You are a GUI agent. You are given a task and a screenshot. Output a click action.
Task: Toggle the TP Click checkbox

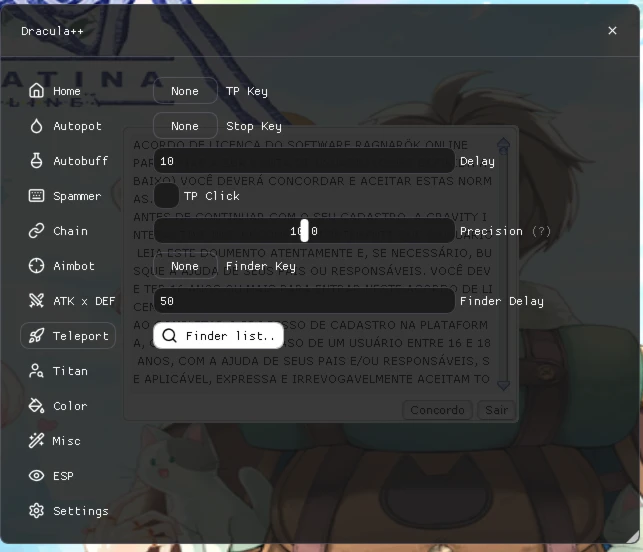(166, 196)
